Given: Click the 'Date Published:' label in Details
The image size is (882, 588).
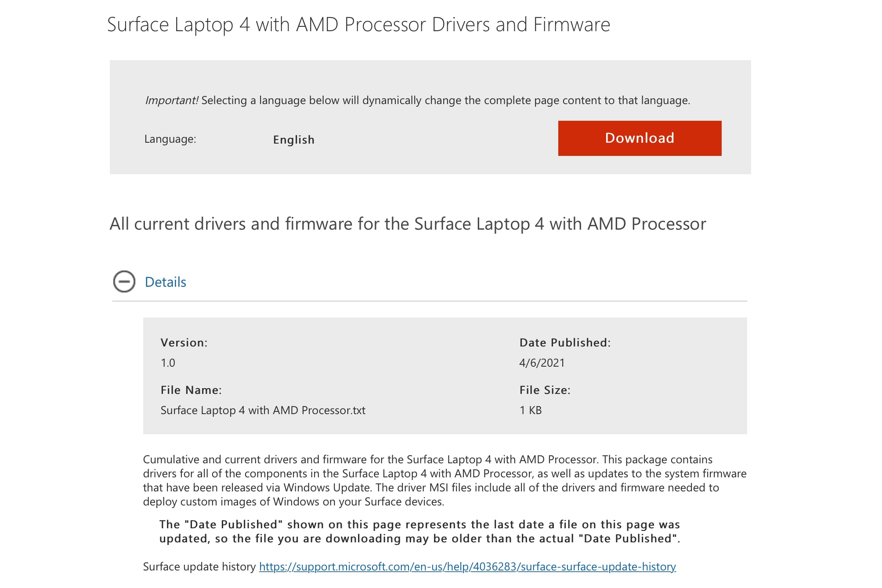Looking at the screenshot, I should point(565,343).
